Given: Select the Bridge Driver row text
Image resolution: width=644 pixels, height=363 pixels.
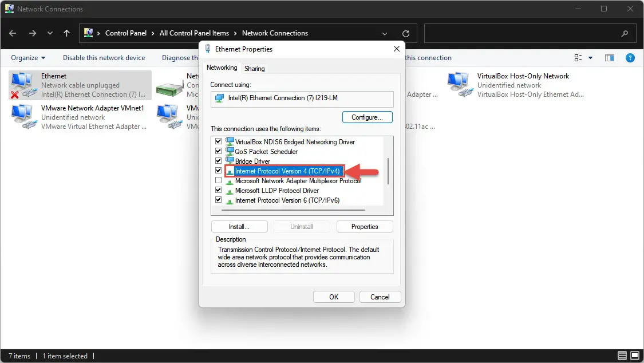Looking at the screenshot, I should (x=252, y=161).
